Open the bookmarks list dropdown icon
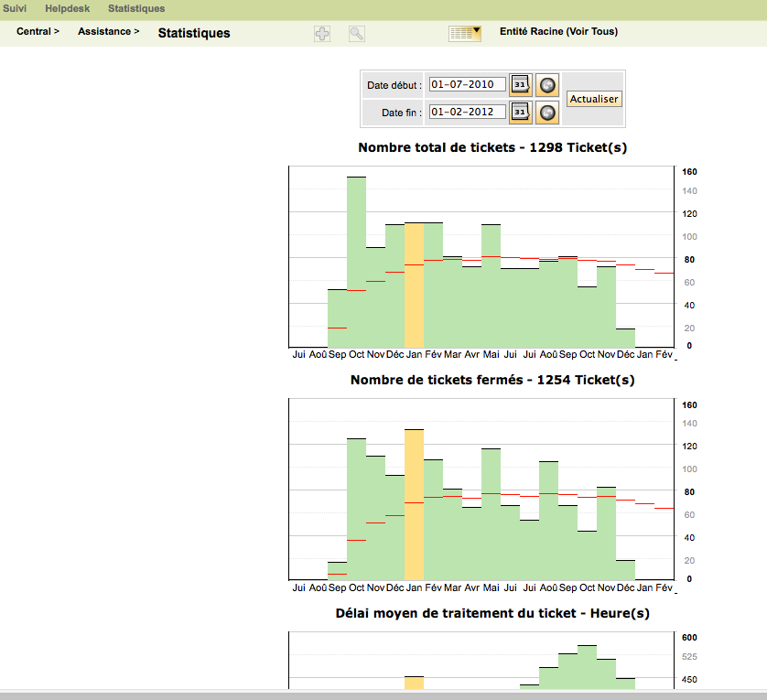The width and height of the screenshot is (767, 700). [x=465, y=33]
